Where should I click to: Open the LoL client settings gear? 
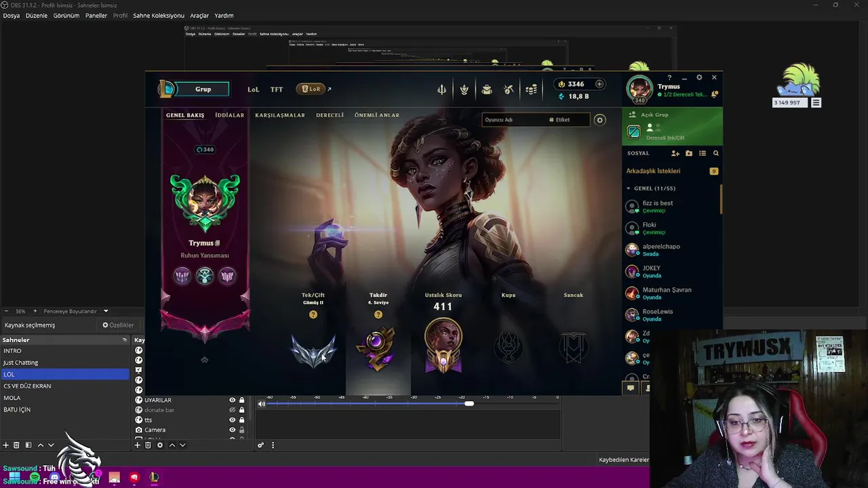699,78
